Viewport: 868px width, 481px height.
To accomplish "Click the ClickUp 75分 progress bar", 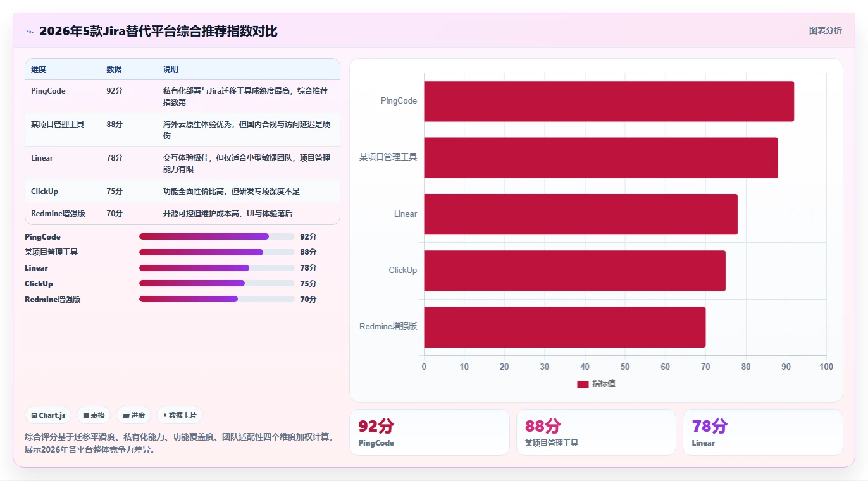I will click(217, 283).
